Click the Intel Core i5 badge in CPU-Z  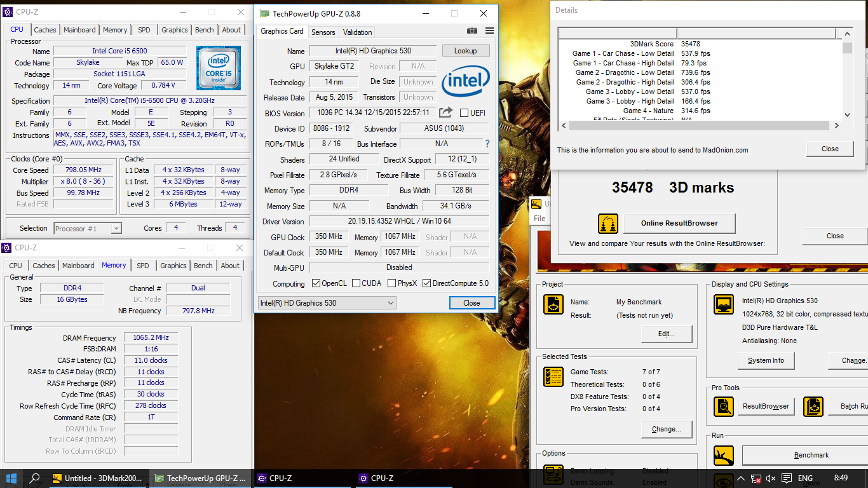point(218,67)
